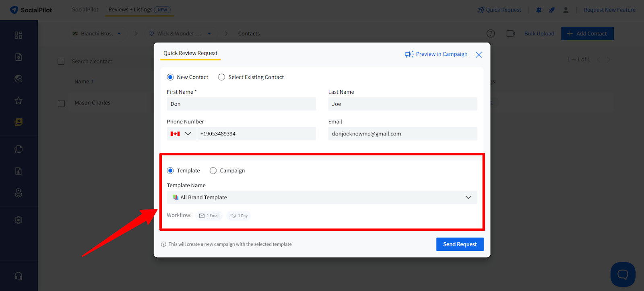Screen dimensions: 644x291
Task: Tick the Mason Charles row checkbox
Action: pos(61,103)
